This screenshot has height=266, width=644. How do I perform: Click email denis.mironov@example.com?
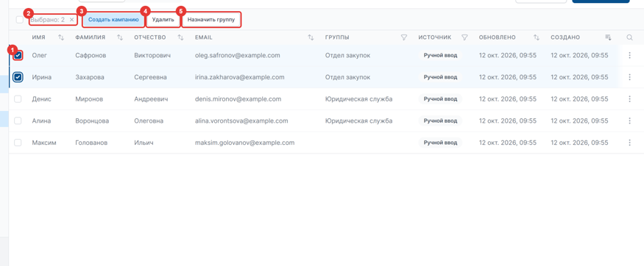click(x=238, y=98)
